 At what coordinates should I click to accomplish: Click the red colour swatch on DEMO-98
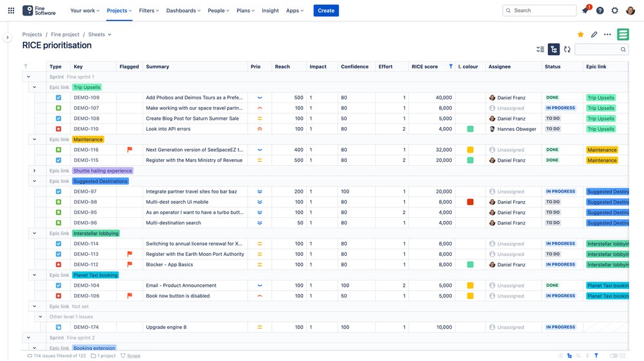point(471,202)
